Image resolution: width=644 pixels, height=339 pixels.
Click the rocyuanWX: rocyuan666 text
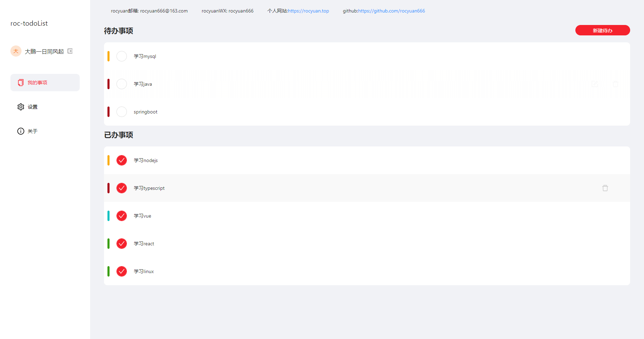pos(228,11)
